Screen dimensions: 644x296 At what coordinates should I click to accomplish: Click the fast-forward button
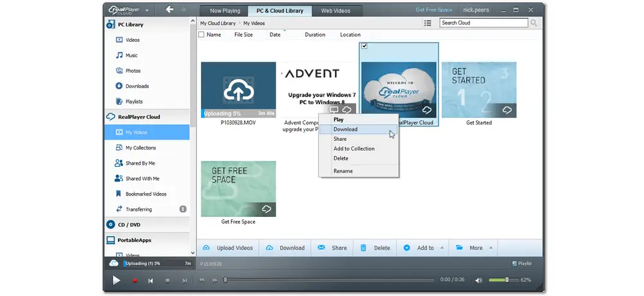[215, 281]
